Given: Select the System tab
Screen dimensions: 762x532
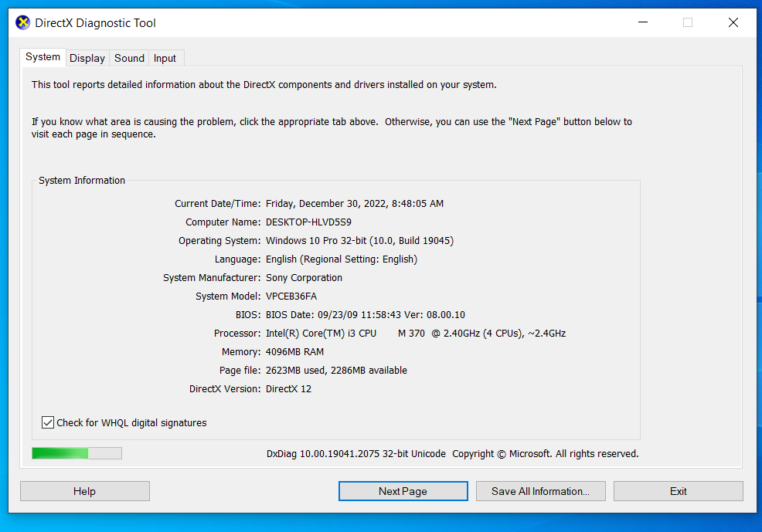Looking at the screenshot, I should coord(43,57).
